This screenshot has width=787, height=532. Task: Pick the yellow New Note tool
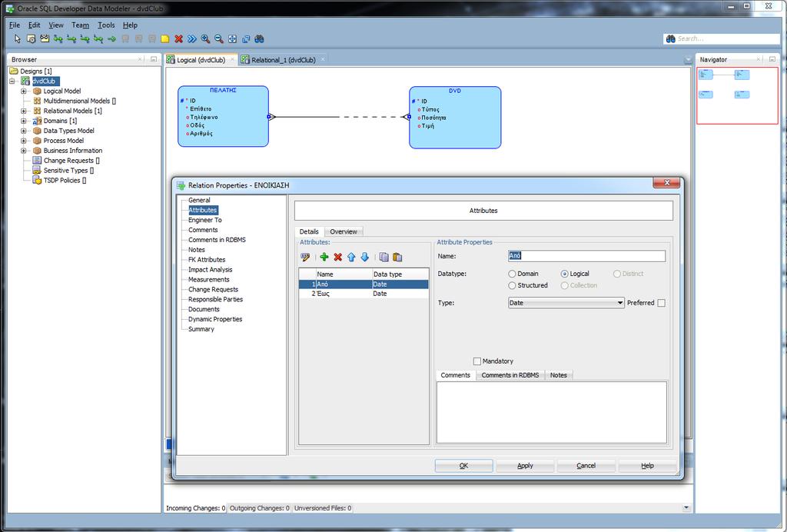click(x=165, y=38)
